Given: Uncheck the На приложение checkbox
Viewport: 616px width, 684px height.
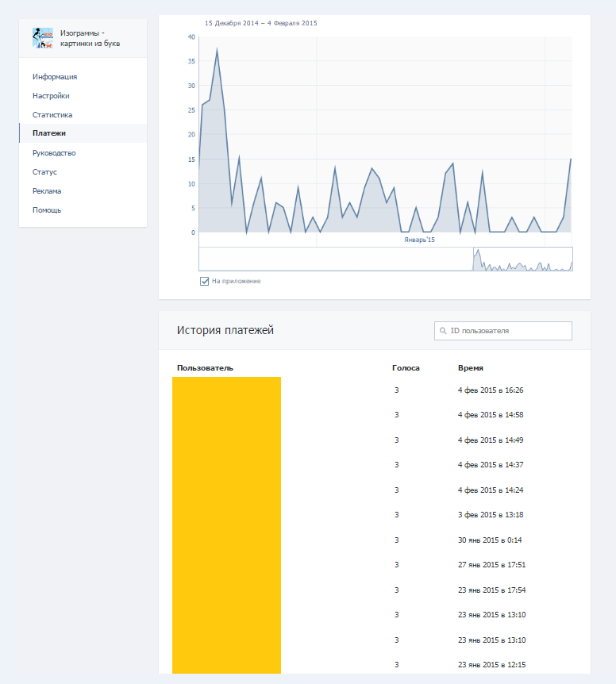Looking at the screenshot, I should click(x=204, y=281).
